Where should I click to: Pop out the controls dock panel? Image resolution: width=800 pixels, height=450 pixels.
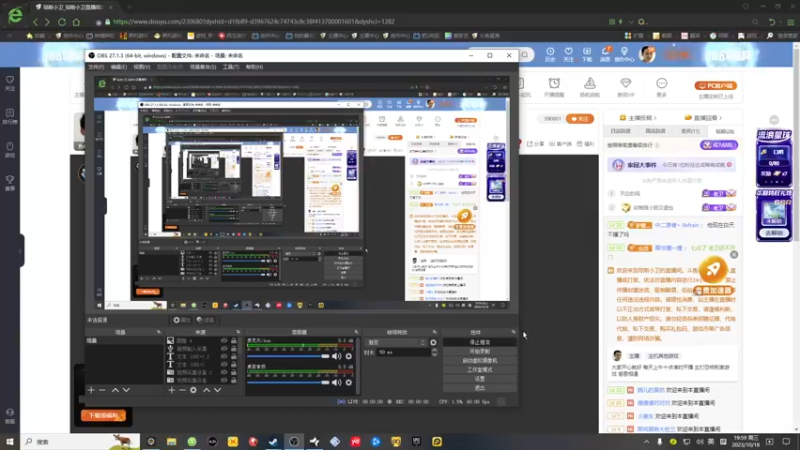(513, 332)
